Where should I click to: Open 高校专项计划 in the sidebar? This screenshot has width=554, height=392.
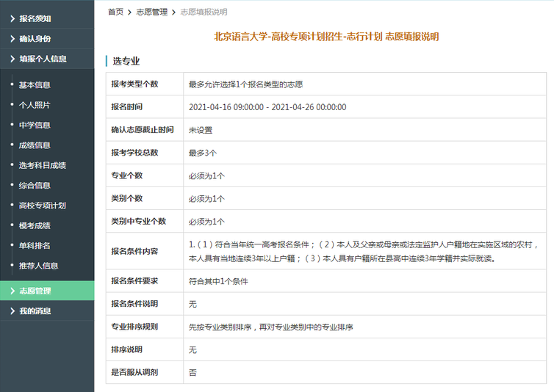(x=43, y=206)
